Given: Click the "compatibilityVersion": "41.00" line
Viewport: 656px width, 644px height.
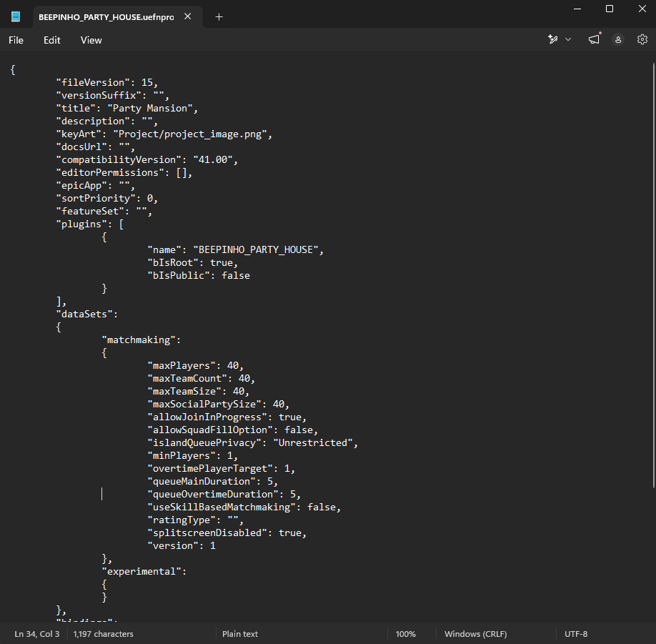Looking at the screenshot, I should (146, 160).
